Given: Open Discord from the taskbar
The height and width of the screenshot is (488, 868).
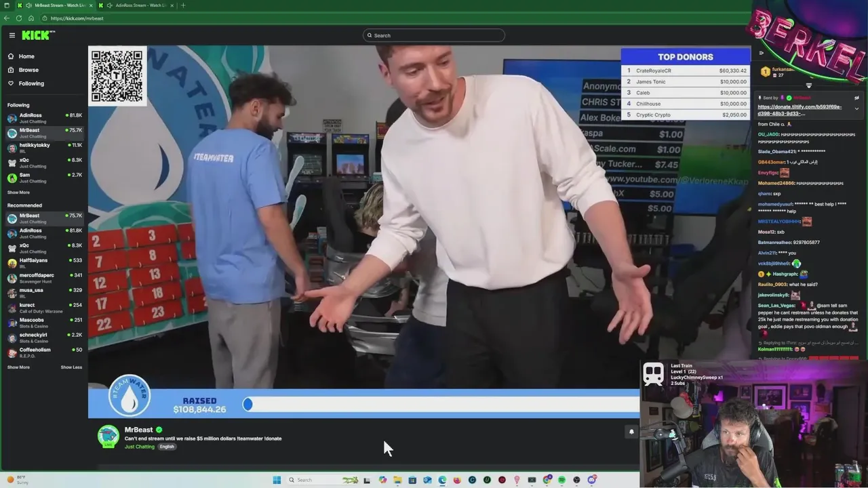Looking at the screenshot, I should (592, 480).
